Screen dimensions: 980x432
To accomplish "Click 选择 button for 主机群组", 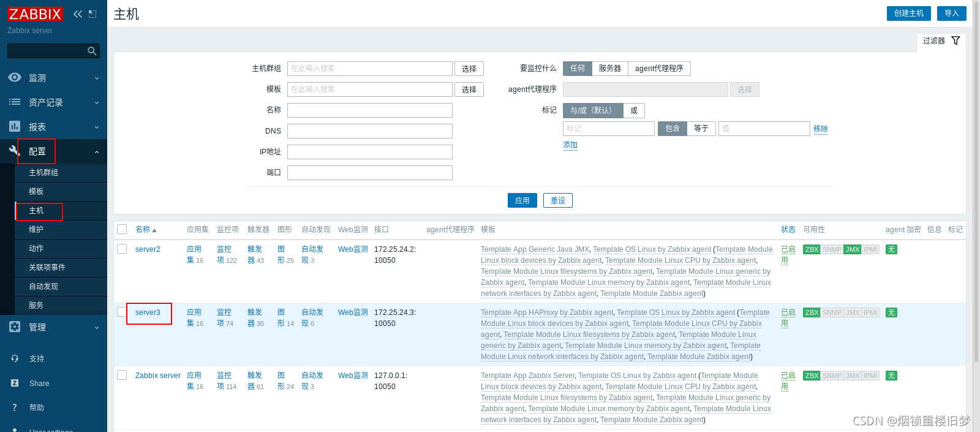I will pos(469,69).
